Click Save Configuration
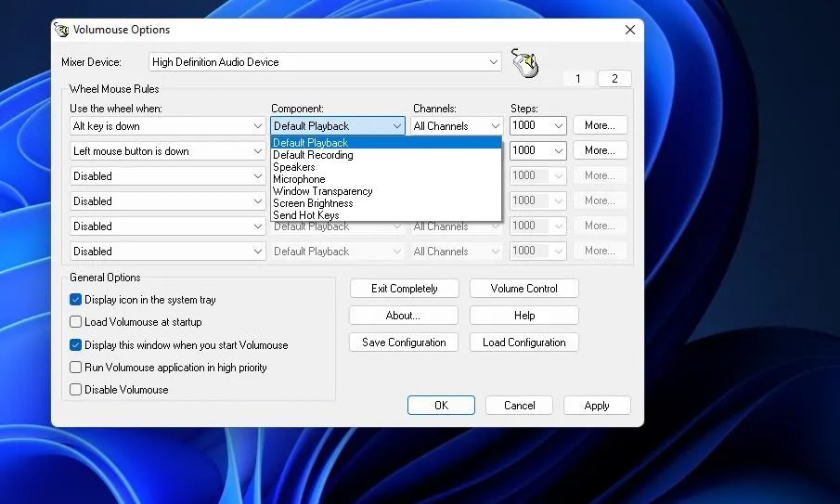 pos(404,342)
